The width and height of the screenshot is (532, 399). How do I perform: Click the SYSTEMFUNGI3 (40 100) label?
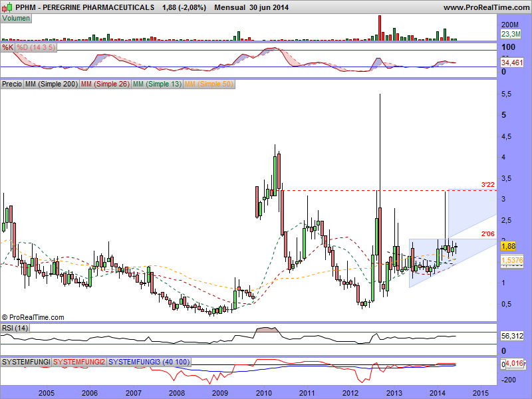149,362
